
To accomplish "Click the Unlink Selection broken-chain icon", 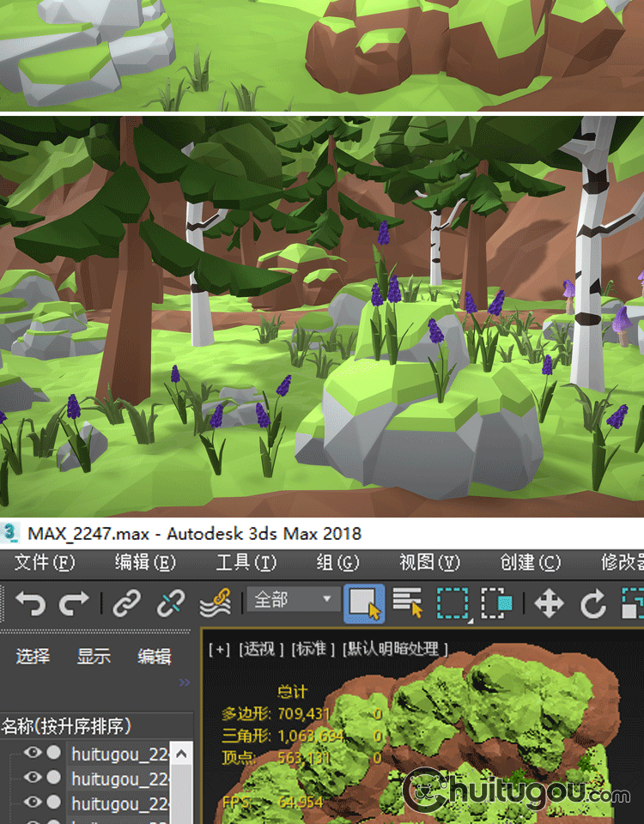I will 170,603.
